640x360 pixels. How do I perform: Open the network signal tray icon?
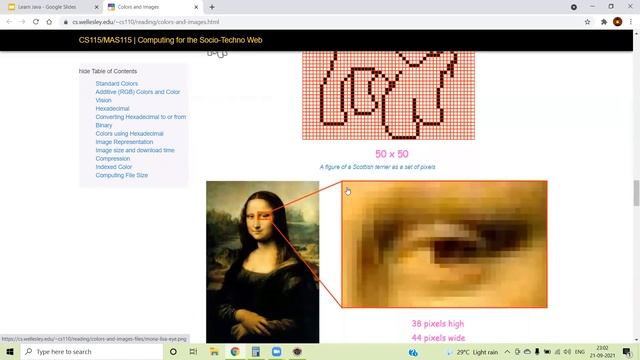click(x=558, y=351)
